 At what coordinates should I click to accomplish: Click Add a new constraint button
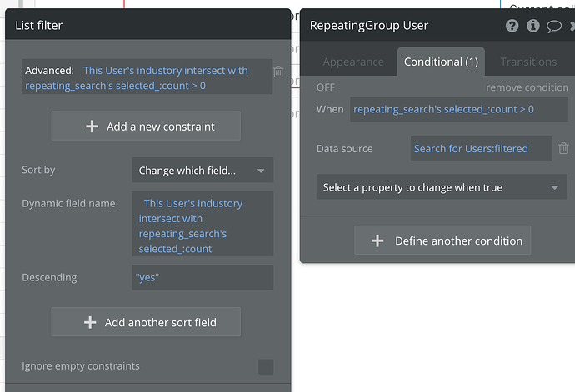146,127
